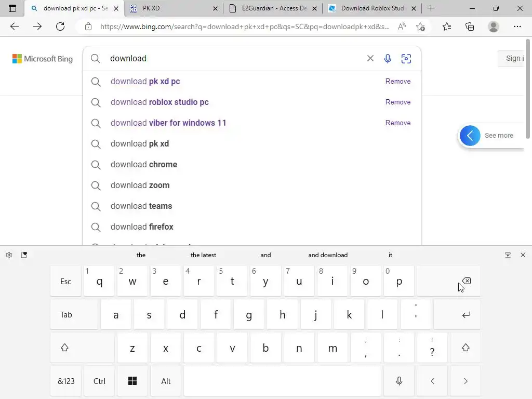Toggle the left Shift key
Image resolution: width=532 pixels, height=399 pixels.
click(x=83, y=348)
